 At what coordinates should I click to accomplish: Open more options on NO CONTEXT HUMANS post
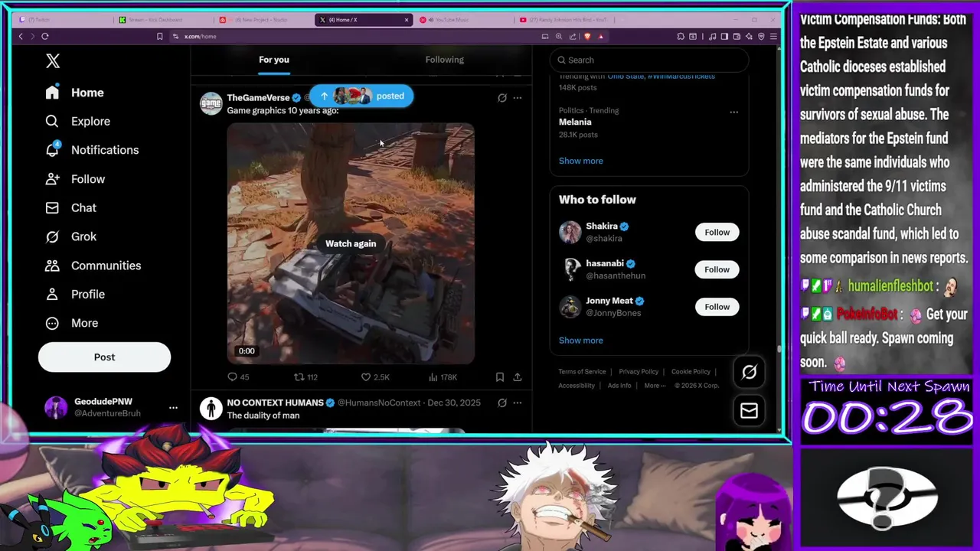pyautogui.click(x=518, y=403)
